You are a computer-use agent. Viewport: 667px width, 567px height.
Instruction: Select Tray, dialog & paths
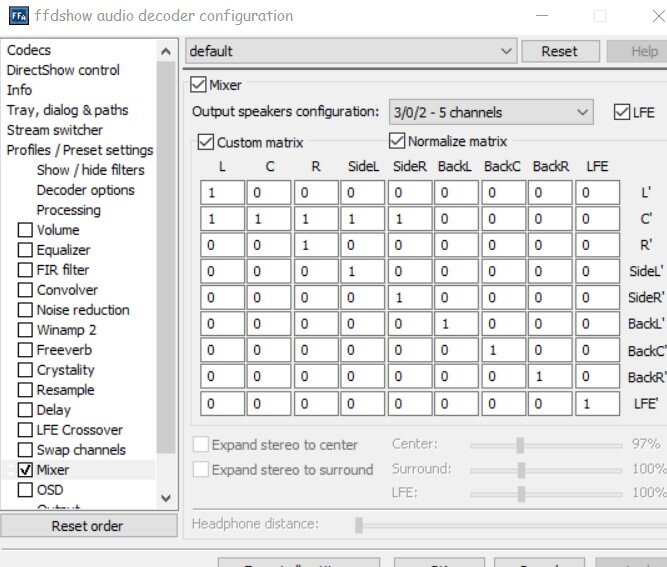(67, 110)
